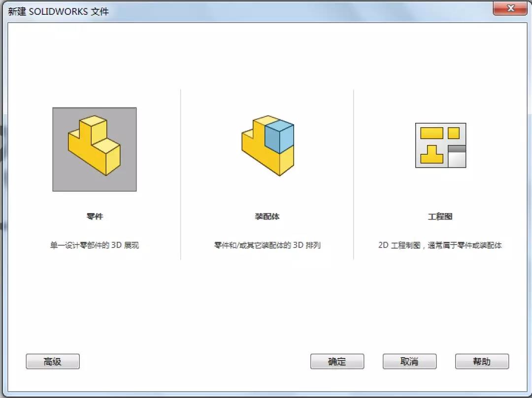Viewport: 532px width, 398px height.
Task: Click the 工程图 text label
Action: pos(439,216)
